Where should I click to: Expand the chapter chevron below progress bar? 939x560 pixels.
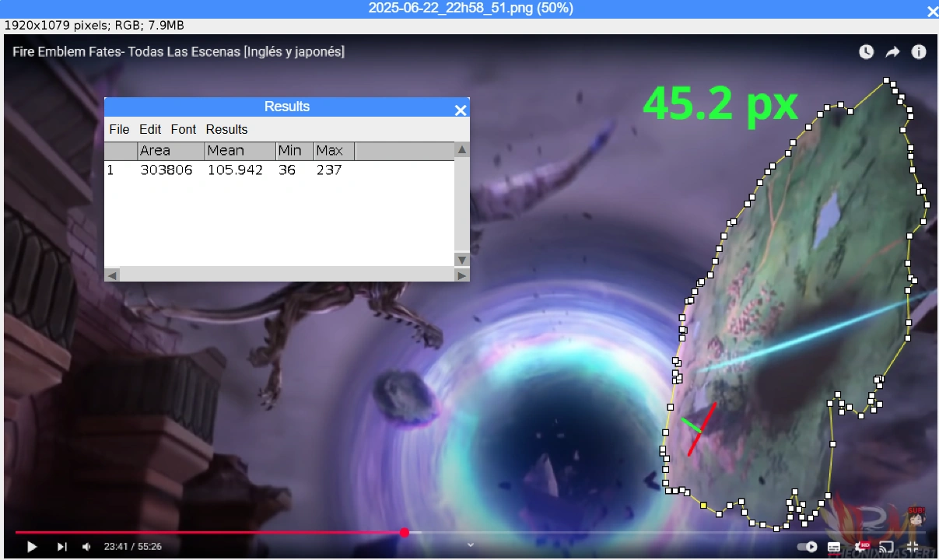tap(470, 545)
